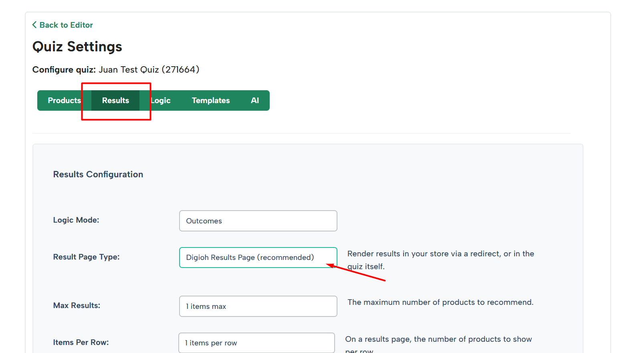
Task: Click the Items Per Row label
Action: 81,343
